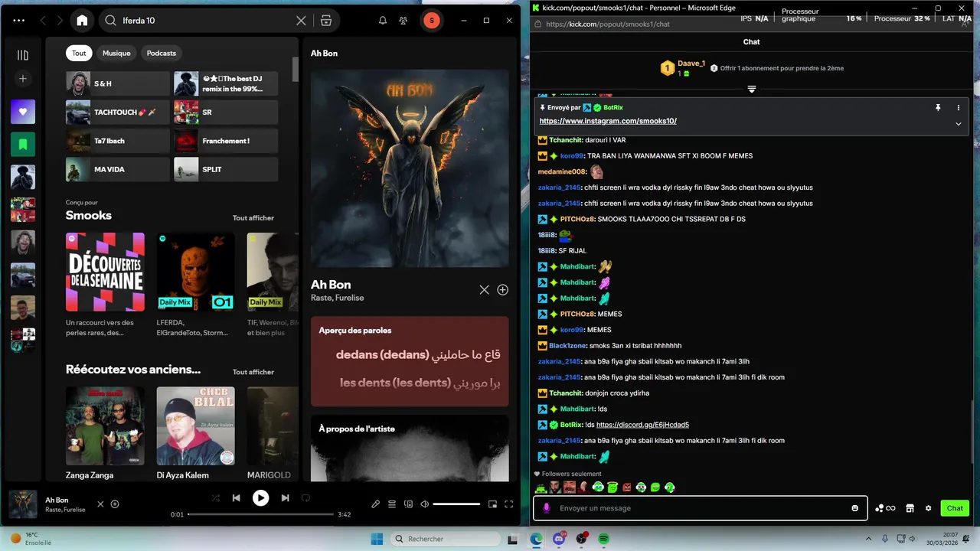This screenshot has width=980, height=551.
Task: Open channel points balance icon
Action: pyautogui.click(x=885, y=508)
